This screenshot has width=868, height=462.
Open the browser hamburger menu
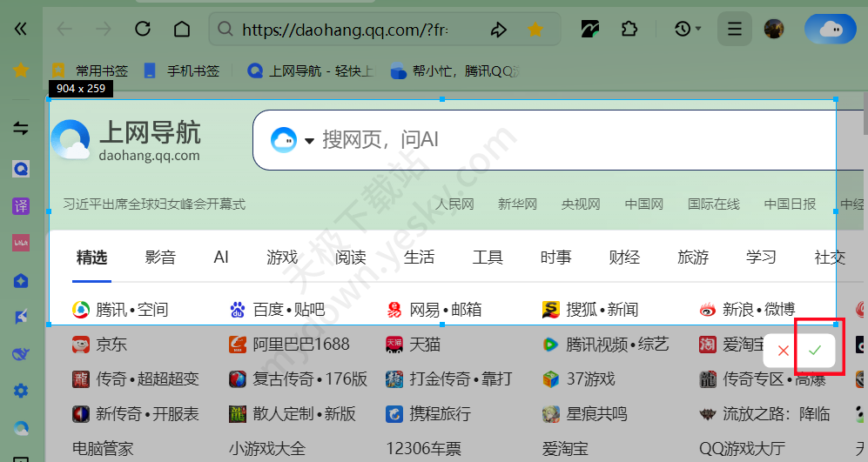point(735,29)
